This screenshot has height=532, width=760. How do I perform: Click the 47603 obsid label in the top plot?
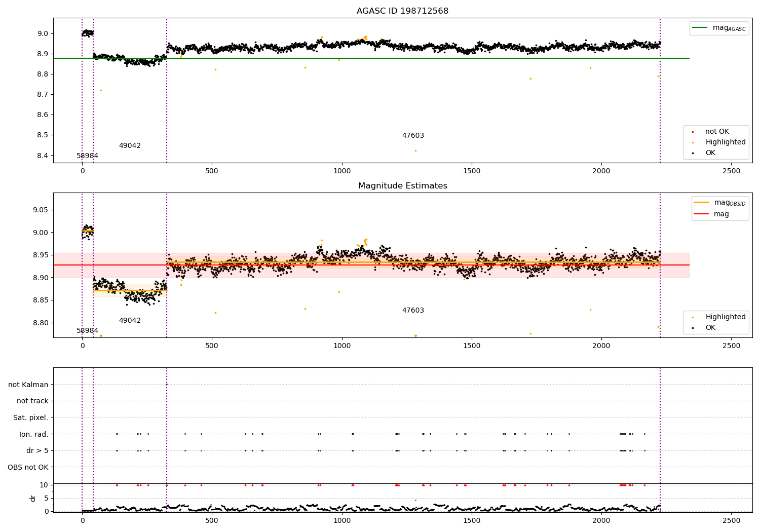click(x=413, y=136)
